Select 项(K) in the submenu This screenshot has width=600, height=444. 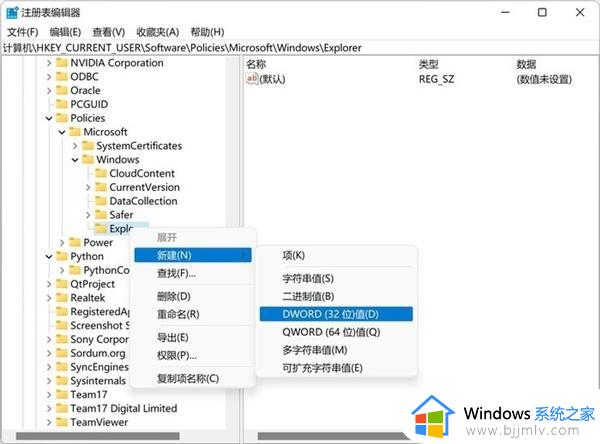[x=336, y=255]
